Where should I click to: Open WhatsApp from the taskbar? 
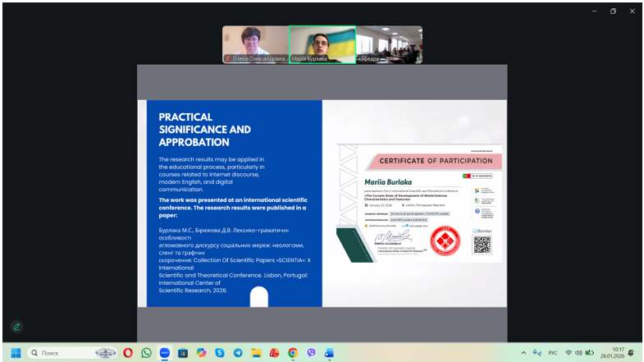point(146,353)
